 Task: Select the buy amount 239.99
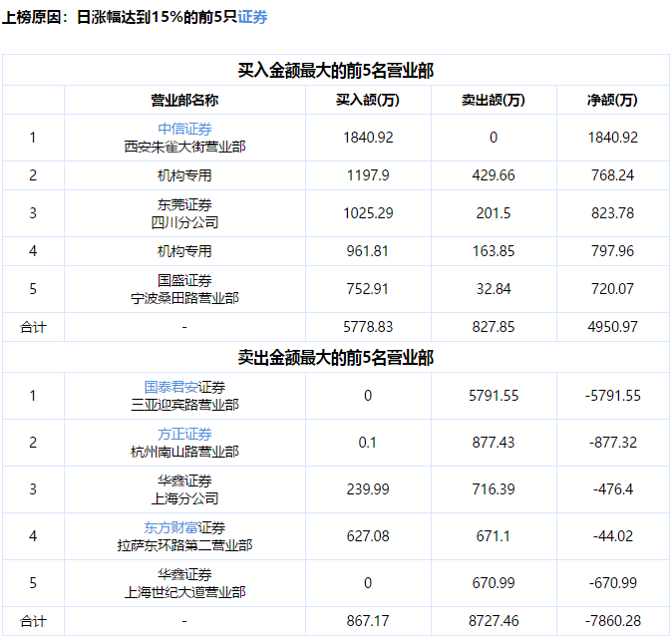[368, 489]
